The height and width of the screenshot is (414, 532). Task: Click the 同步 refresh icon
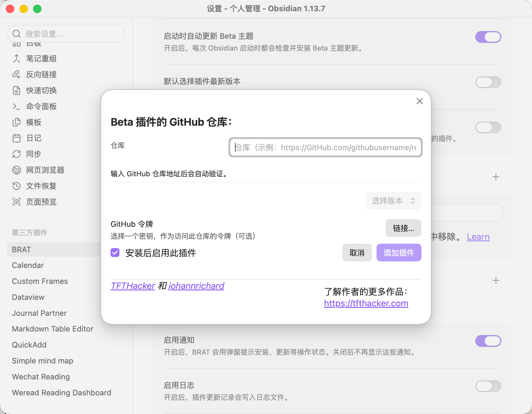tap(17, 154)
